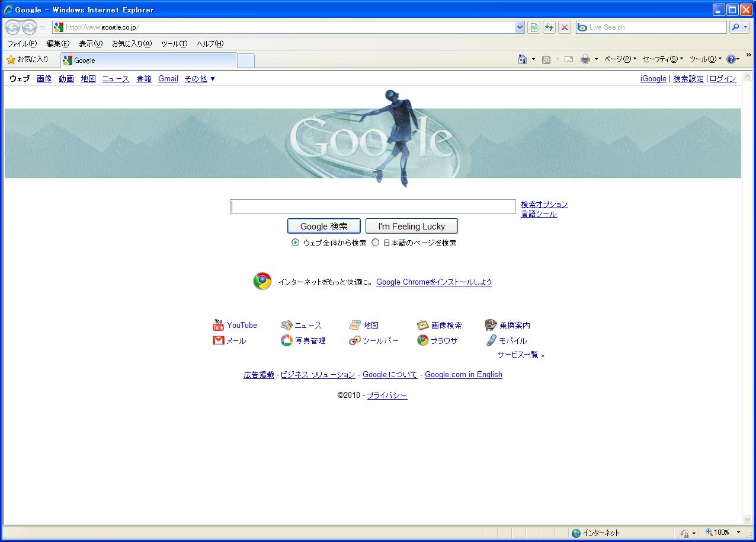Click the サービス一覧 » link
Viewport: 756px width, 542px height.
pos(521,355)
